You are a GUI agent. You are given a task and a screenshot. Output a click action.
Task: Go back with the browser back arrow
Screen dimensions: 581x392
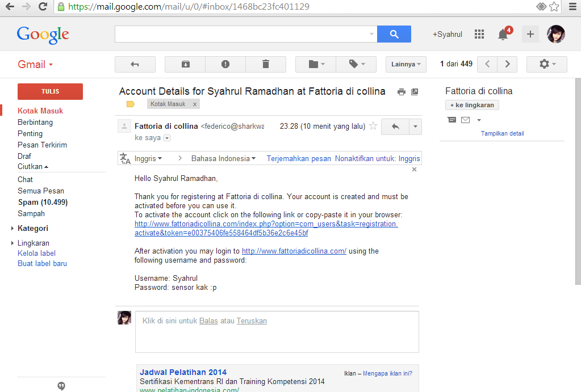(x=10, y=6)
